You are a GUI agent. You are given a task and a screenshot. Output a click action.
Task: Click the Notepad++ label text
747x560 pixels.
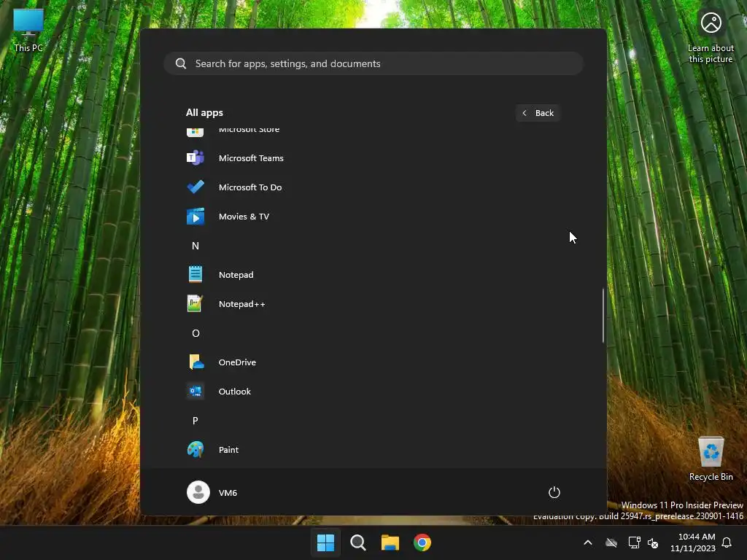pyautogui.click(x=242, y=304)
